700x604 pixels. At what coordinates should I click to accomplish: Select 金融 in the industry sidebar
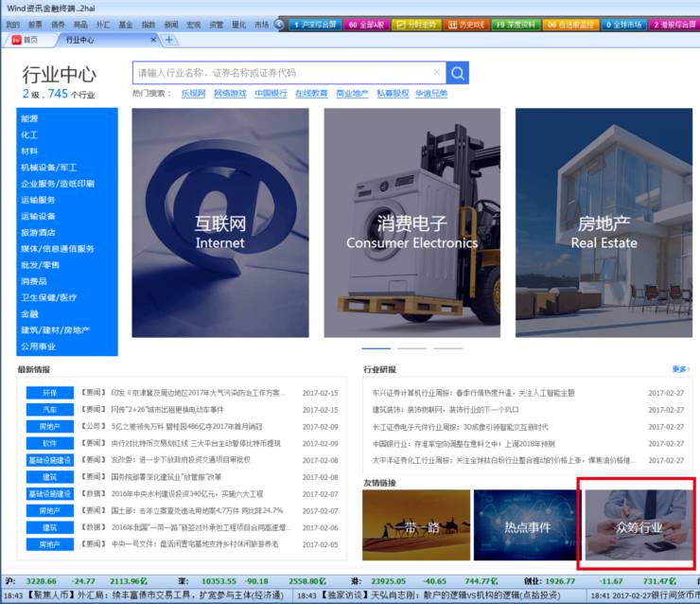click(29, 313)
